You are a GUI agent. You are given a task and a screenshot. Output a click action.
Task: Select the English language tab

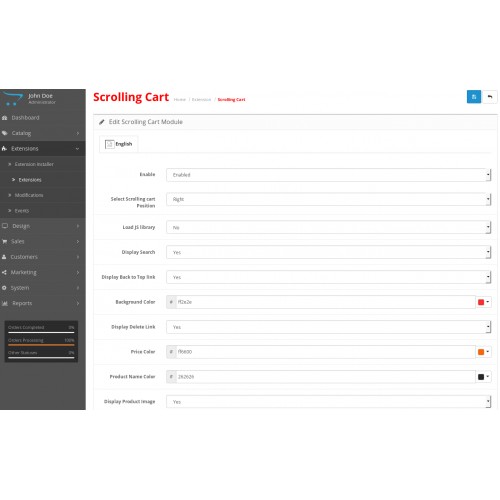point(119,144)
